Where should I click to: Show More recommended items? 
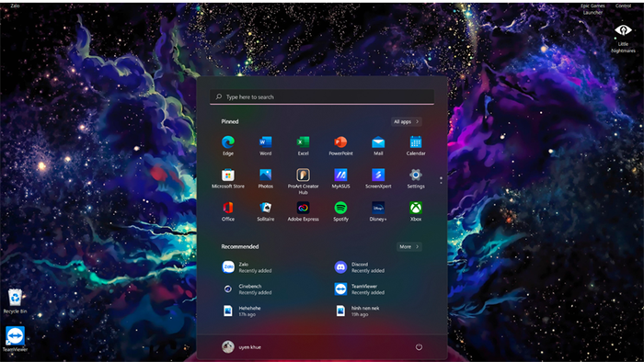(409, 247)
